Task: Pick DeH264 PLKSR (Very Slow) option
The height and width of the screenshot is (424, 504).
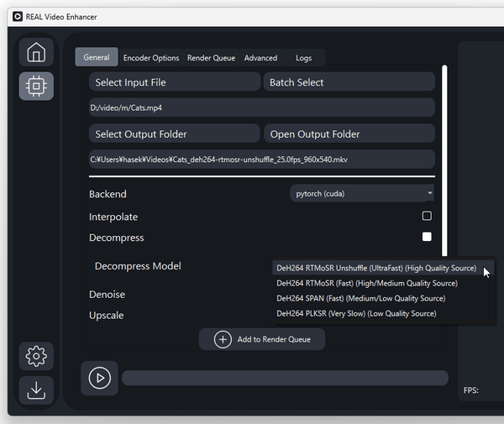Action: (x=356, y=313)
